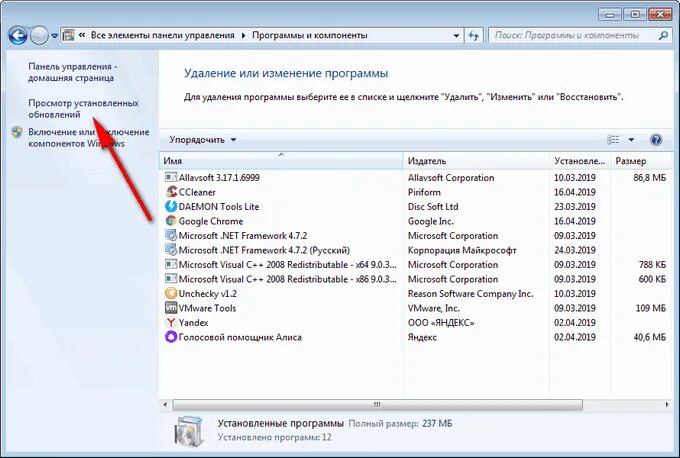This screenshot has width=680, height=458.
Task: Open Просмотр установленных обновлений link
Action: [83, 108]
